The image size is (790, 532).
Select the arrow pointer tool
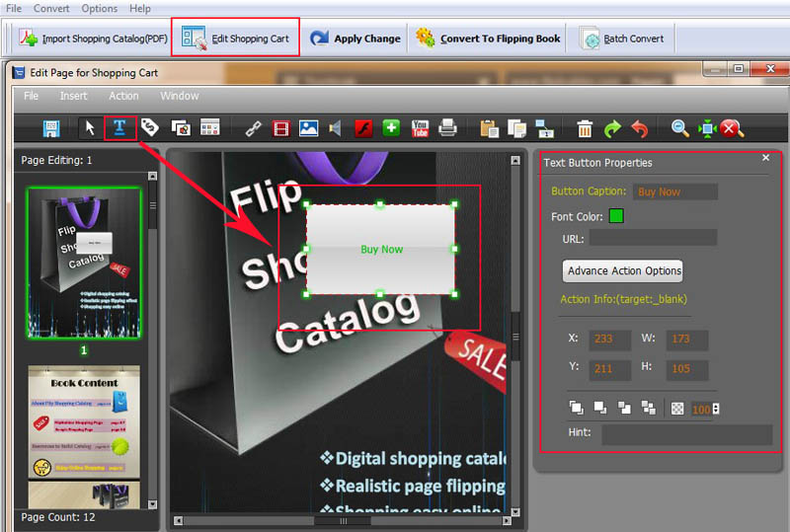(90, 128)
